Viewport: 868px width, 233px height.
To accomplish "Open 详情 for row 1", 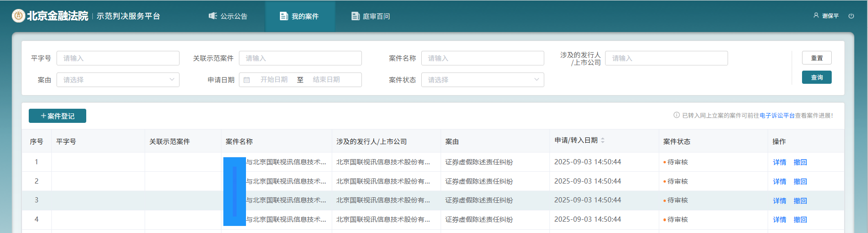I will [779, 162].
